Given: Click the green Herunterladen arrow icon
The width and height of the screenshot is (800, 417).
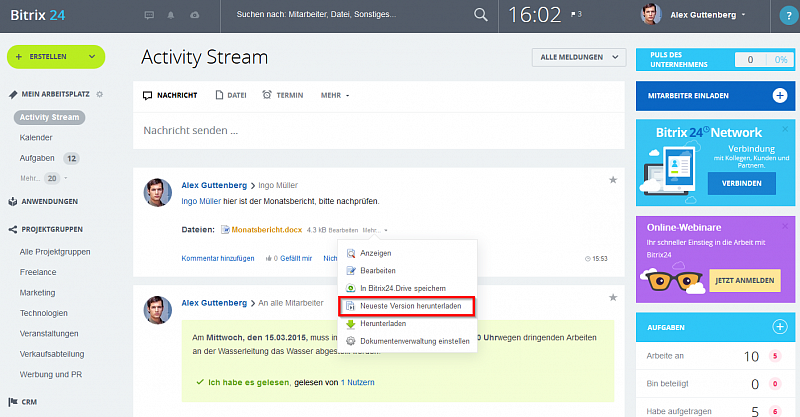Looking at the screenshot, I should tap(351, 324).
